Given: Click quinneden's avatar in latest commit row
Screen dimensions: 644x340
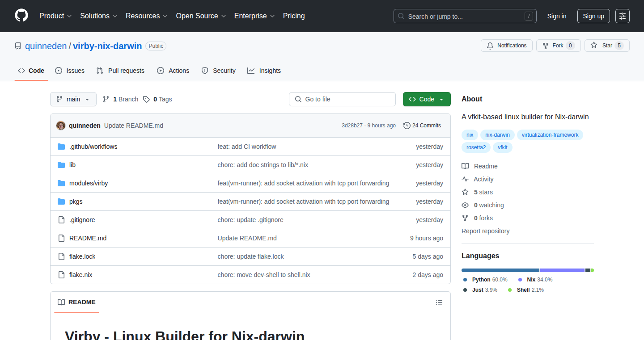Looking at the screenshot, I should pyautogui.click(x=61, y=126).
